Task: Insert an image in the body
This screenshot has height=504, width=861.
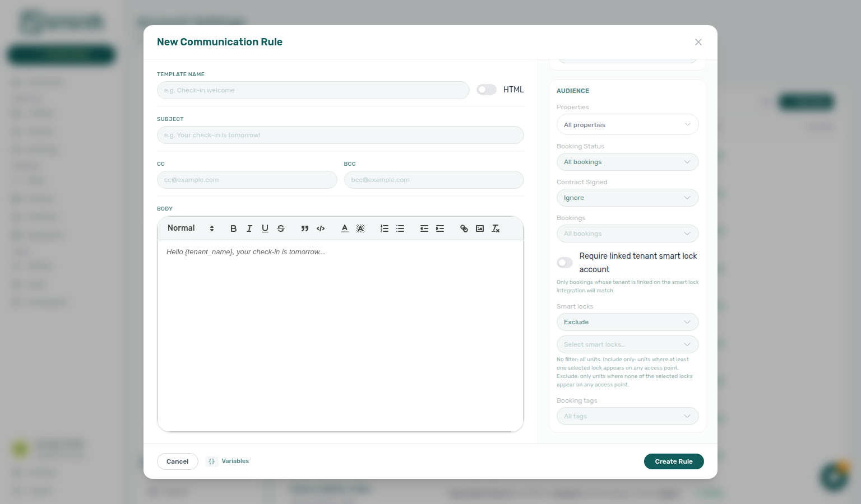Action: [x=480, y=228]
